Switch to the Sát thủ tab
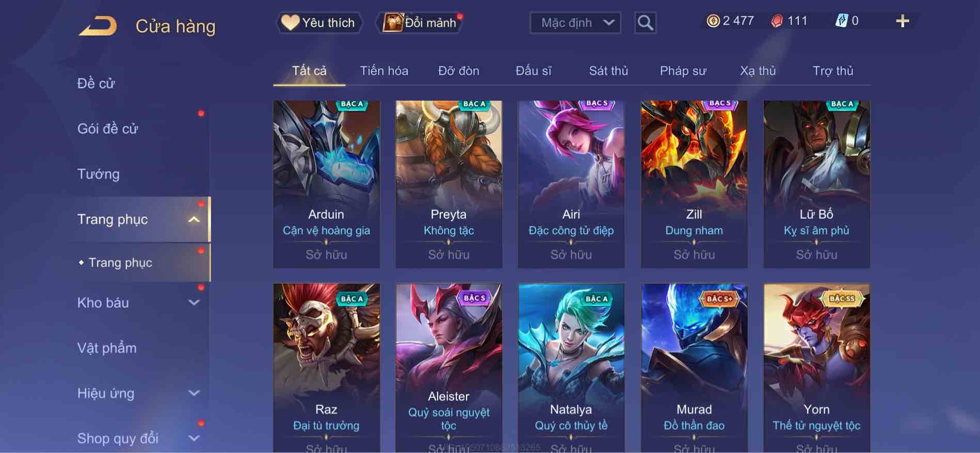 (608, 71)
